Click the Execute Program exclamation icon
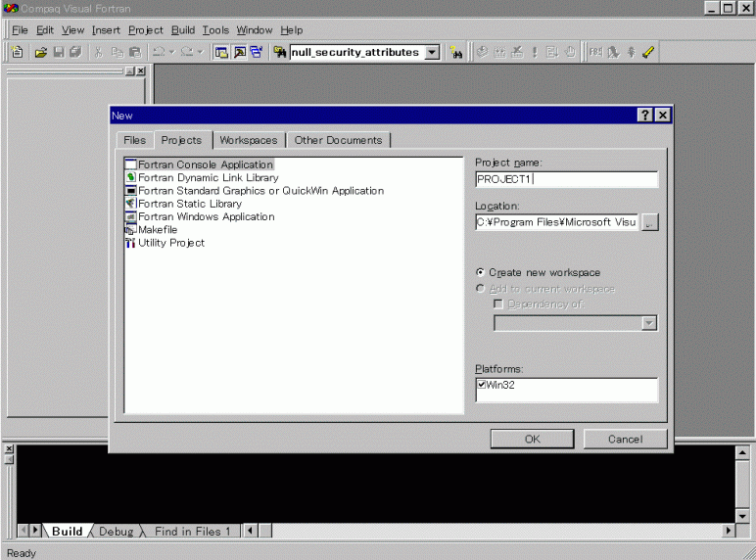 (535, 52)
